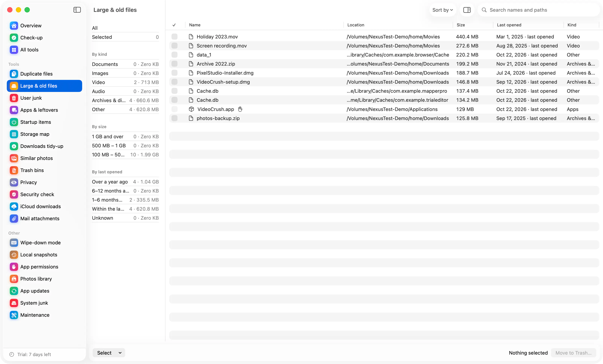Toggle the preview pane icon in toolbar
This screenshot has width=603, height=364.
click(467, 10)
